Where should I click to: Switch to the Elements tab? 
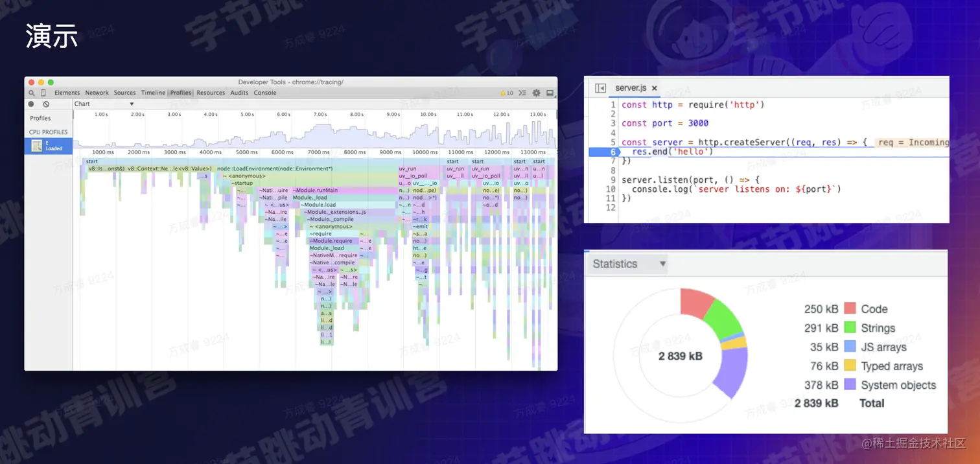pyautogui.click(x=67, y=93)
